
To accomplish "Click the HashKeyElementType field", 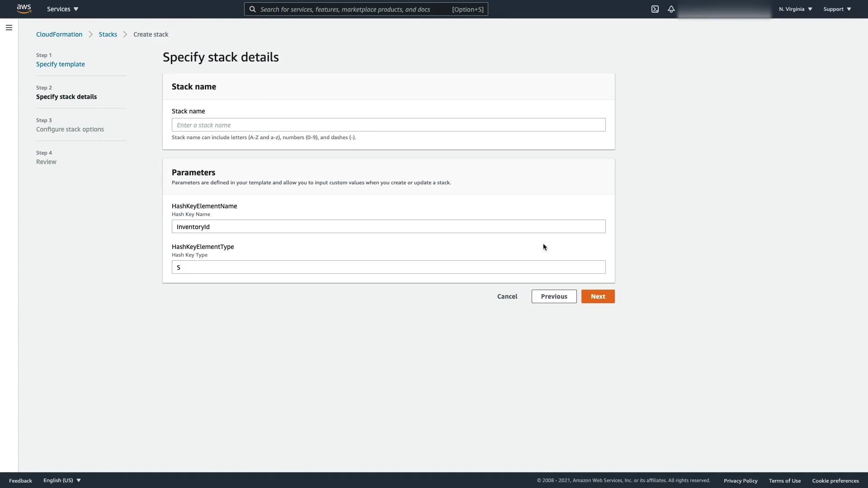I will coord(388,267).
